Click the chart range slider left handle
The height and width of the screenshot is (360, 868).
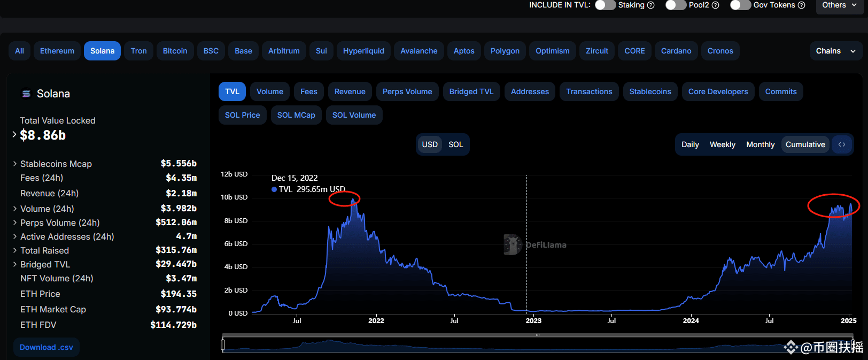pyautogui.click(x=223, y=345)
